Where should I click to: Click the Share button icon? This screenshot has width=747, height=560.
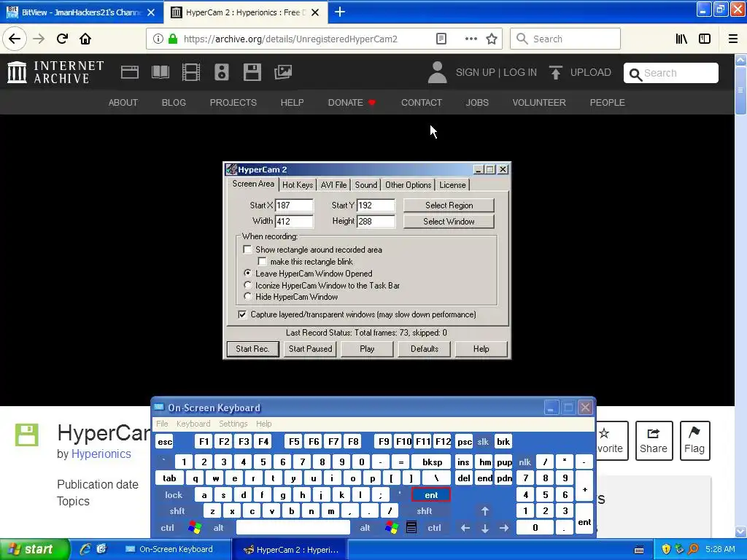[x=654, y=440]
